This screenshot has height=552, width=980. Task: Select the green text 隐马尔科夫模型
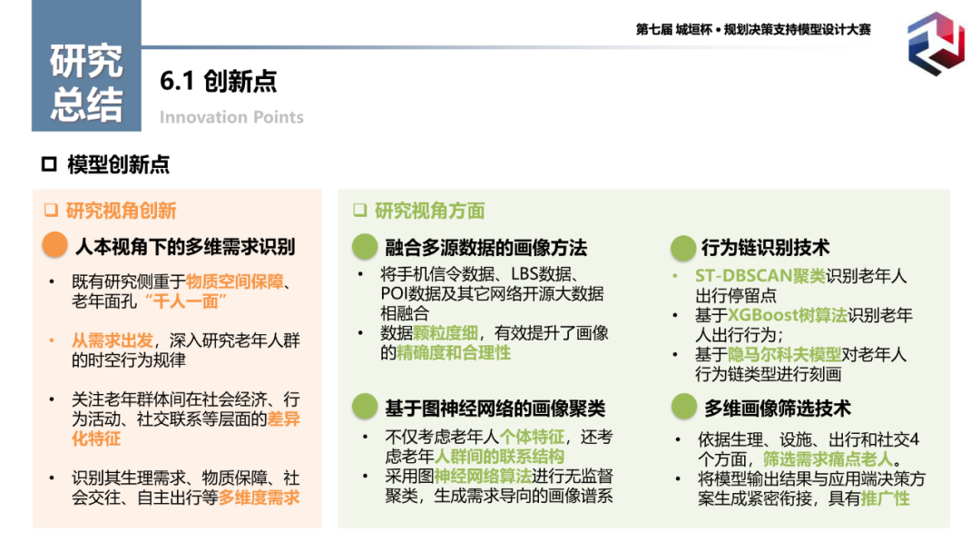tap(784, 355)
